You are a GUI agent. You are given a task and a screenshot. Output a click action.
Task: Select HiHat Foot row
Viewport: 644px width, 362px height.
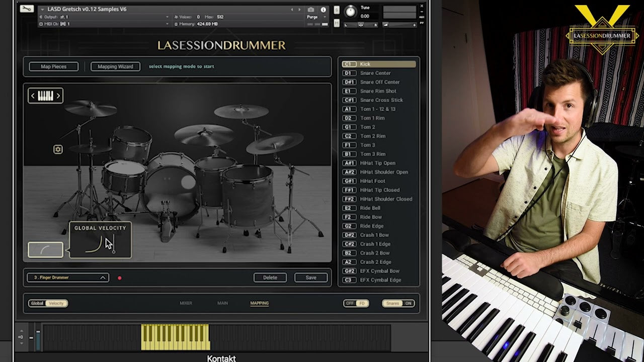[x=379, y=181]
